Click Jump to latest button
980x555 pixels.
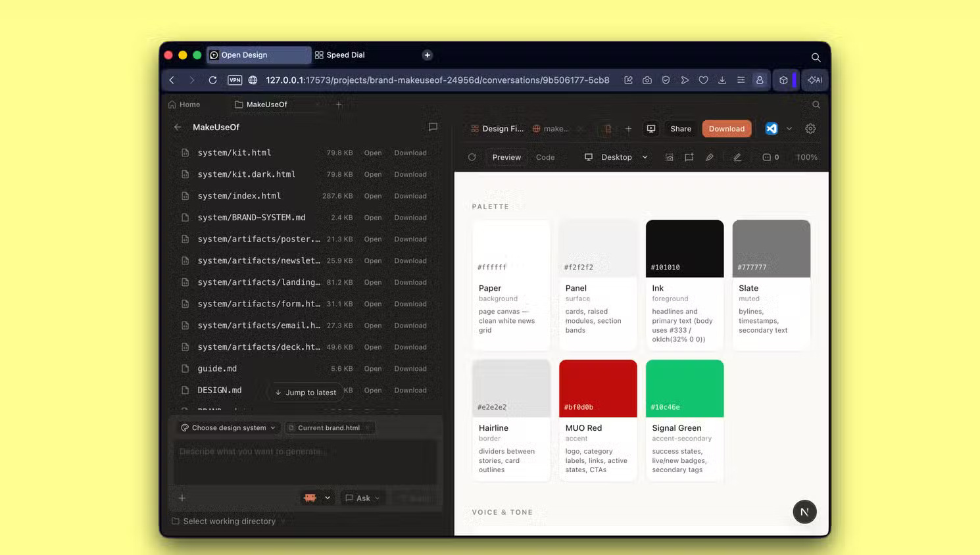[306, 393]
